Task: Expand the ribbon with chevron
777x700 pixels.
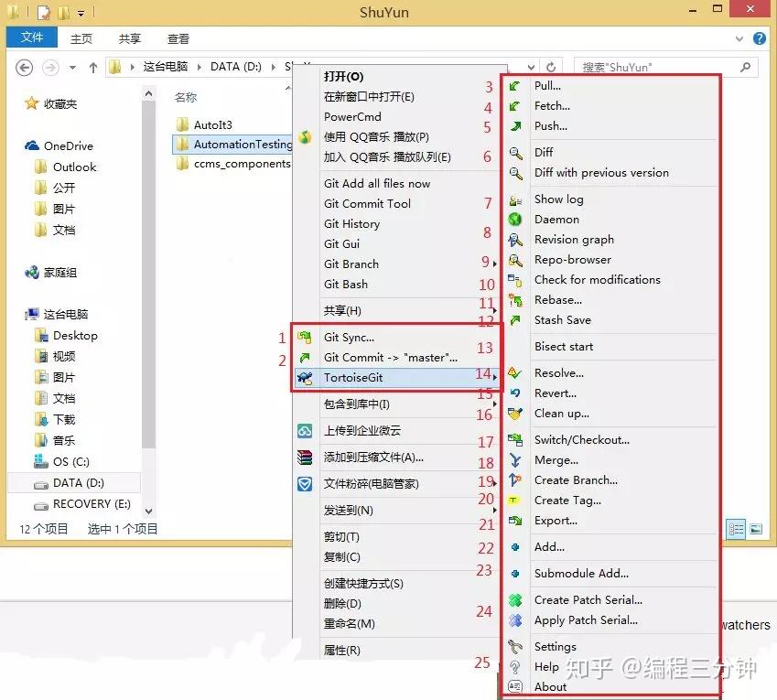Action: (739, 38)
